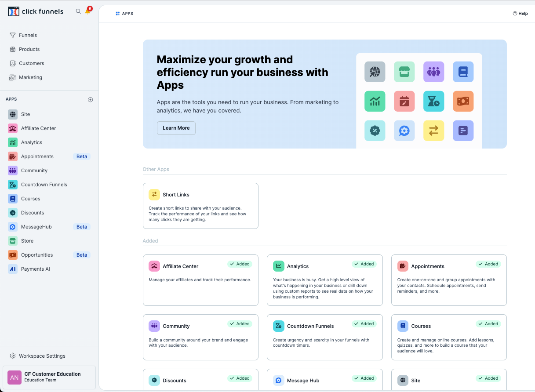Select the Payments AI icon
The width and height of the screenshot is (535, 392).
click(x=12, y=269)
